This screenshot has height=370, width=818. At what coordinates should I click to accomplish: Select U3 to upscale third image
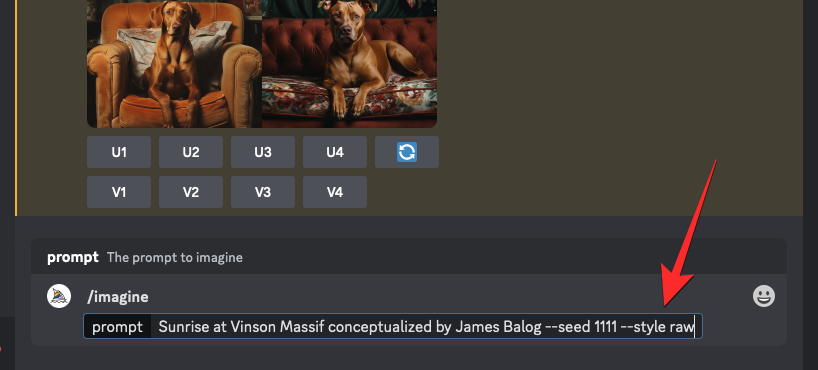[263, 152]
